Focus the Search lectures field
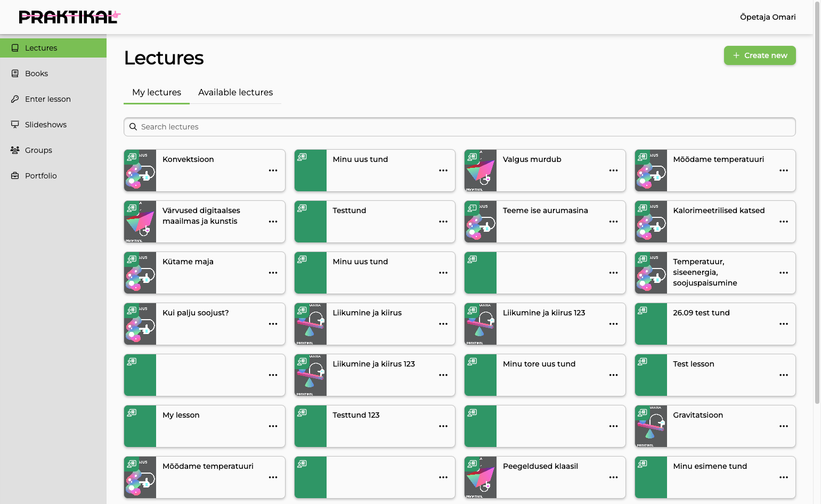This screenshot has height=504, width=821. [x=460, y=127]
